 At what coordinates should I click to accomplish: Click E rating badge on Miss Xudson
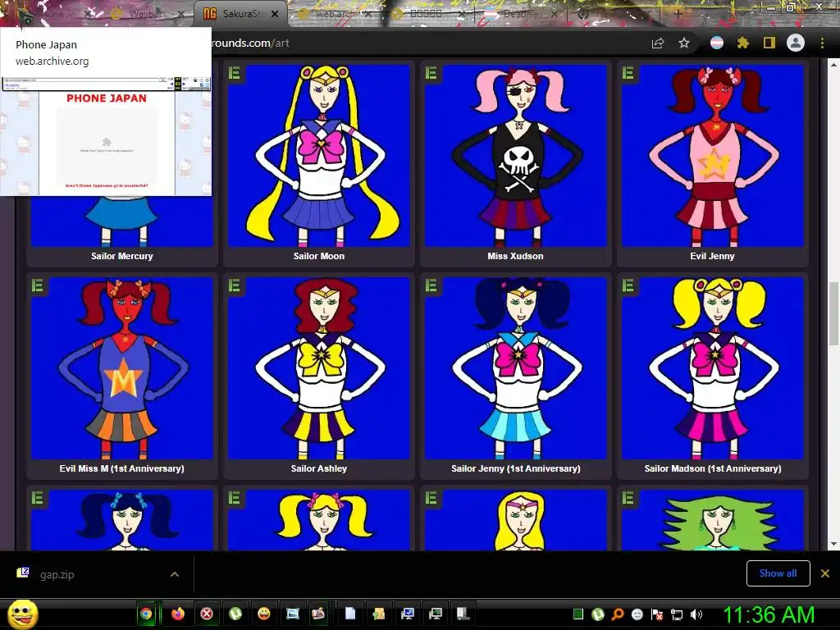(x=431, y=73)
